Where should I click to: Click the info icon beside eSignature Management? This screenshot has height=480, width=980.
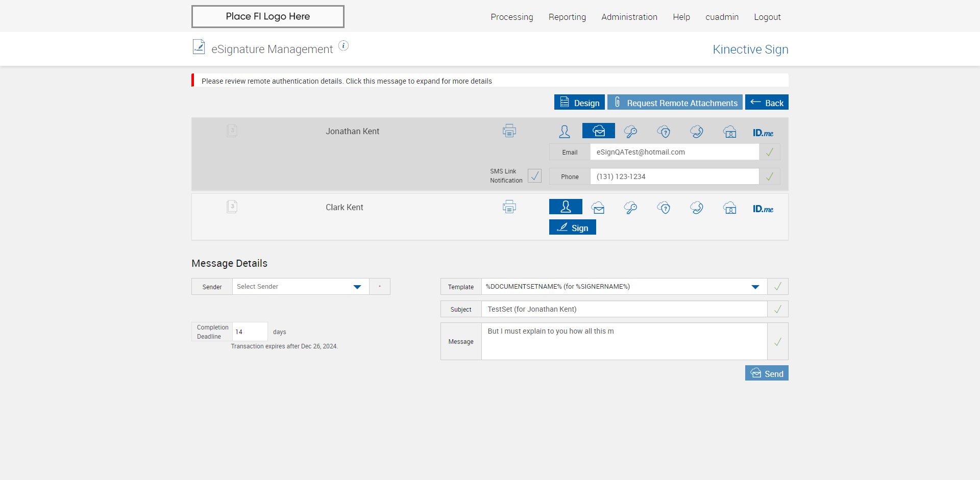(344, 46)
